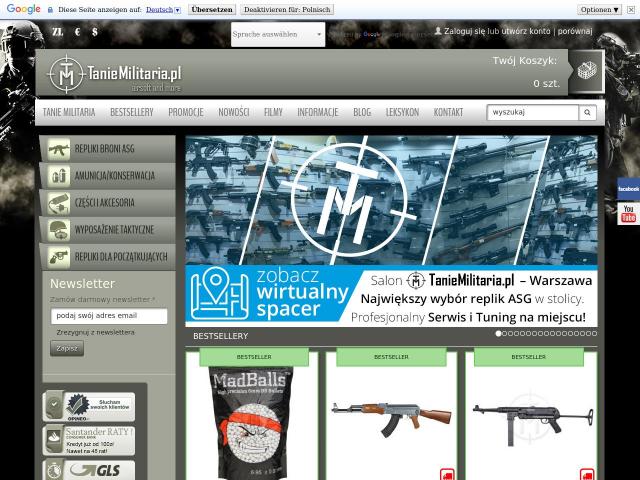
Task: Open the Optionen dropdown
Action: [x=599, y=9]
